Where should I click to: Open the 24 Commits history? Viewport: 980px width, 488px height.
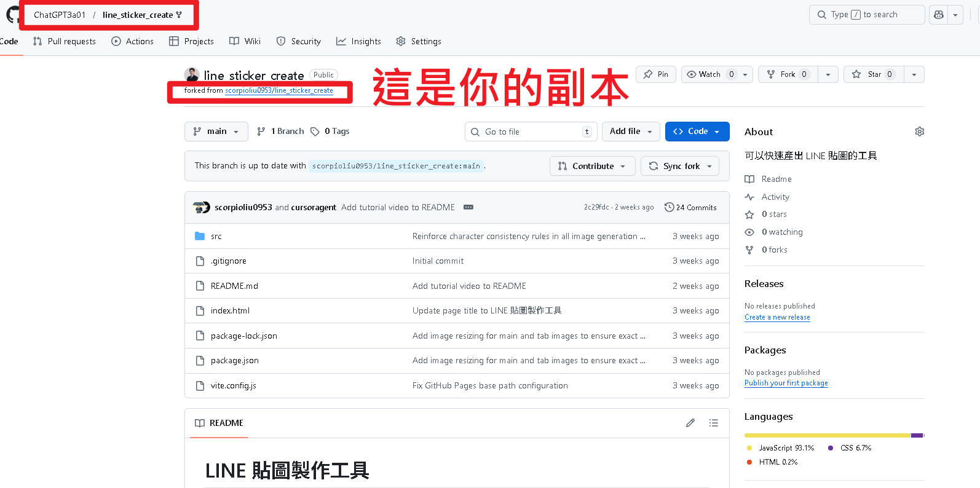pos(690,208)
